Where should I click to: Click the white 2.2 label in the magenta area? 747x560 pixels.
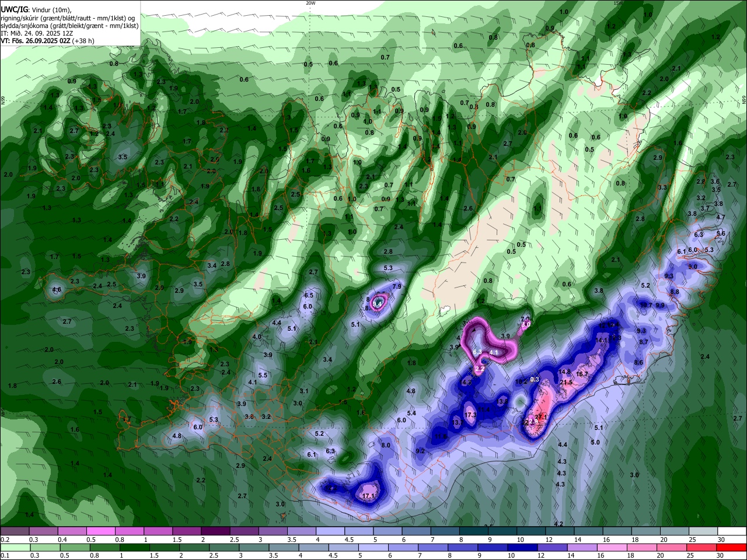pos(480,369)
